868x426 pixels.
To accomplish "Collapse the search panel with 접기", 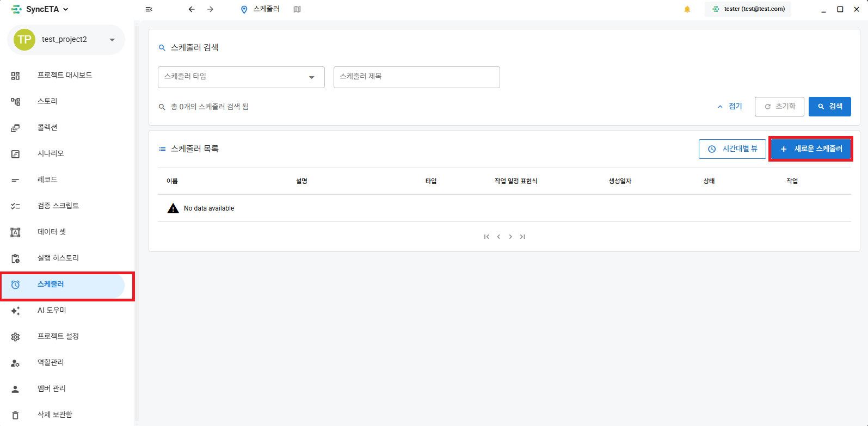I will pos(730,107).
